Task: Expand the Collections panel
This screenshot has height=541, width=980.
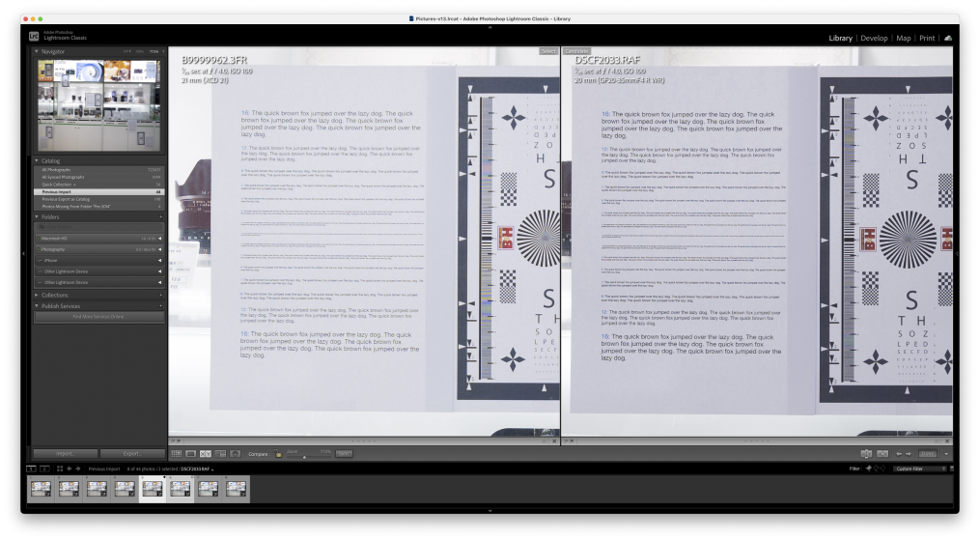Action: [x=38, y=295]
